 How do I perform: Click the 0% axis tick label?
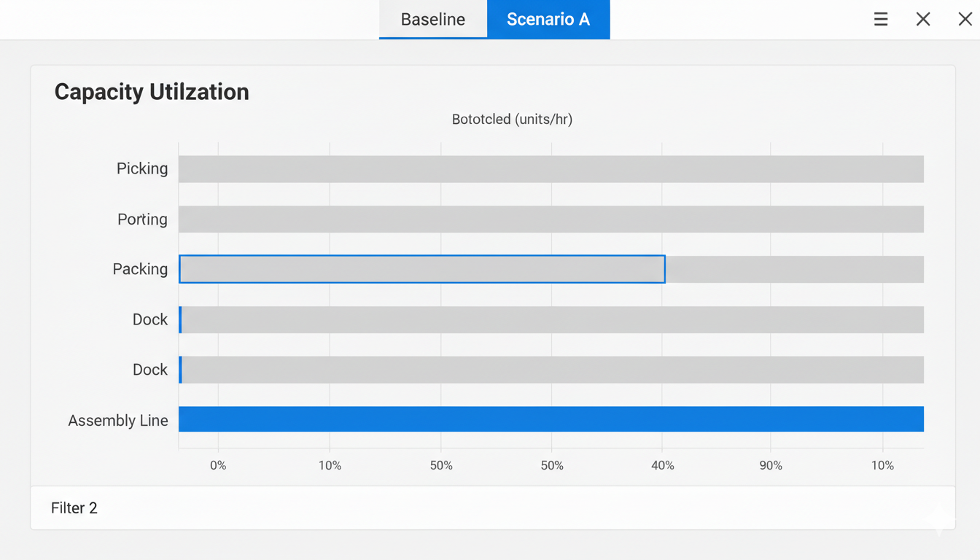(218, 464)
